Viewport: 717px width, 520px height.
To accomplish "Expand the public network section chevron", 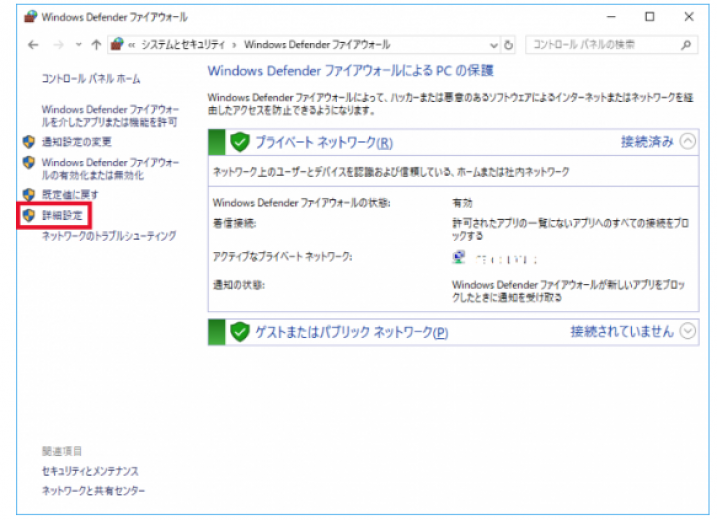I will (x=688, y=331).
